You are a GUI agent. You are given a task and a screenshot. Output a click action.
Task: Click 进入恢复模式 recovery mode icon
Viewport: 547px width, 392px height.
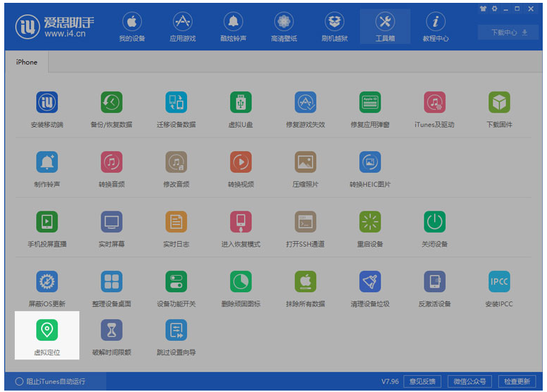pyautogui.click(x=241, y=222)
